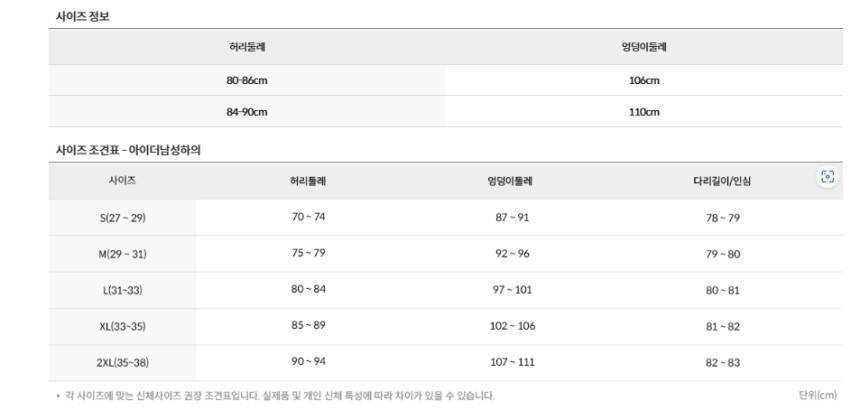Select the 110cm hip measurement cell
This screenshot has height=410, width=860.
tap(644, 111)
